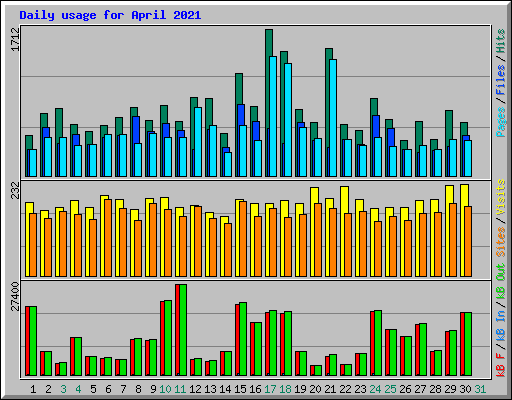The image size is (512, 400).
Task: Click day 4 on the x-axis
Action: (78, 389)
